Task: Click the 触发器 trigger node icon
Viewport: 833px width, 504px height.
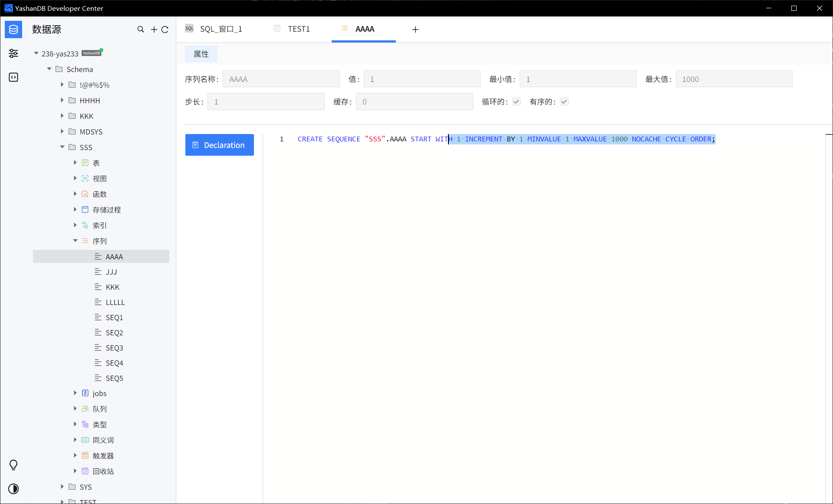Action: (85, 455)
